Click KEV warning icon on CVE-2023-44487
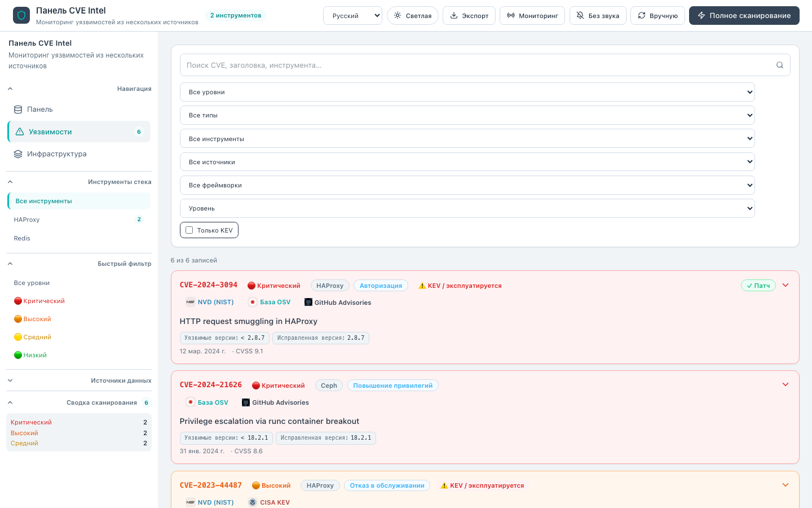This screenshot has width=812, height=508. point(444,485)
